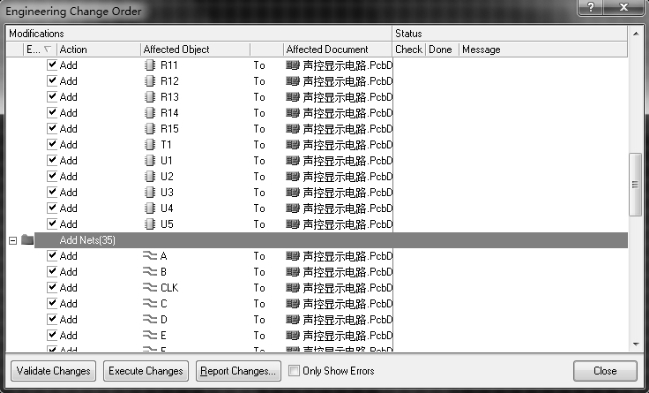Click the component icon next to T1
649x393 pixels.
click(x=150, y=145)
